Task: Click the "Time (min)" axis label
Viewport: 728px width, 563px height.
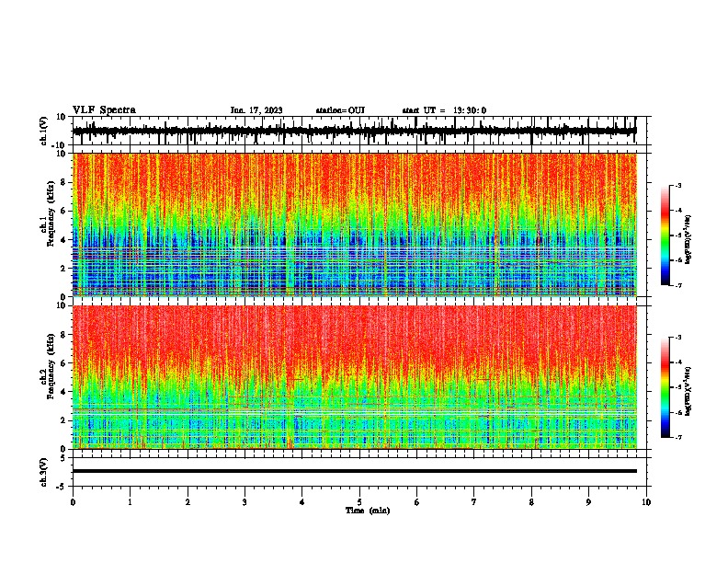Action: coord(368,511)
